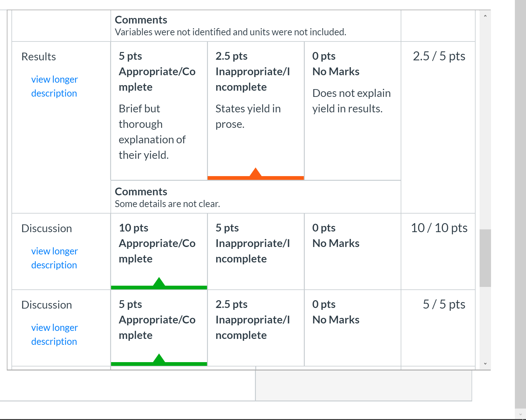Select second Discussion 2.5 pts Inappropriate/Incomplete rating
This screenshot has width=526, height=420.
point(256,328)
